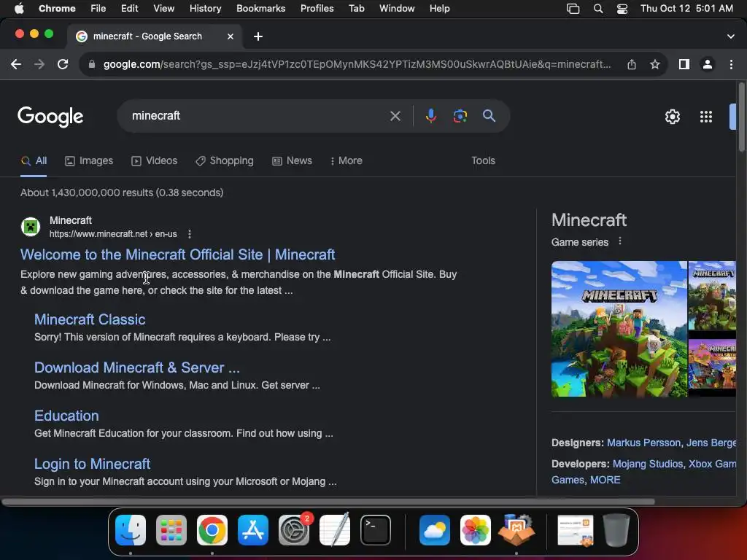The image size is (747, 560).
Task: Switch to the News tab
Action: tap(292, 161)
